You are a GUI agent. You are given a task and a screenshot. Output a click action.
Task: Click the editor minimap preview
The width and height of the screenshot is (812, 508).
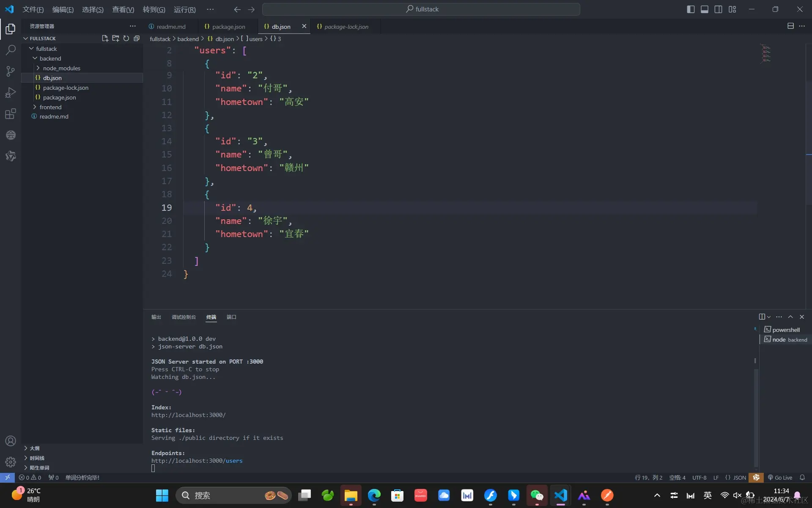(766, 53)
